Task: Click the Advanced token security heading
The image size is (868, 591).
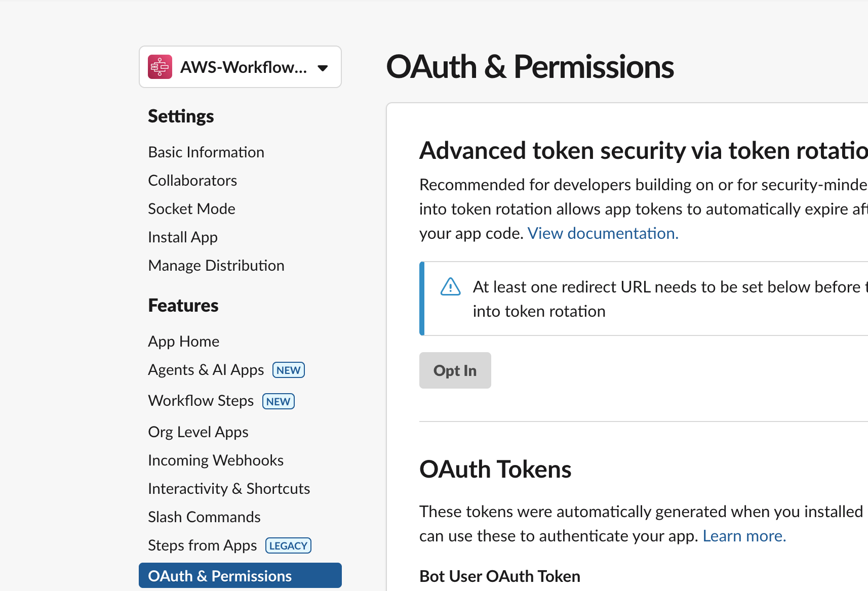Action: click(x=644, y=151)
